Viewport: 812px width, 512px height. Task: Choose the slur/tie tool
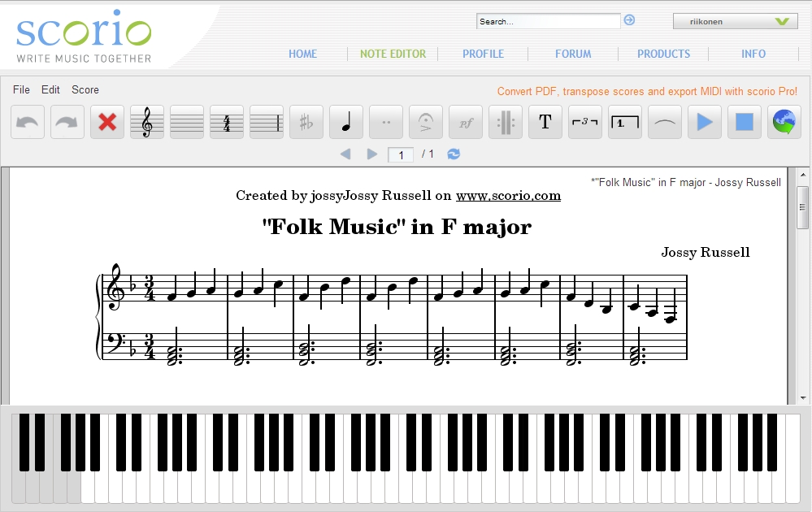664,122
